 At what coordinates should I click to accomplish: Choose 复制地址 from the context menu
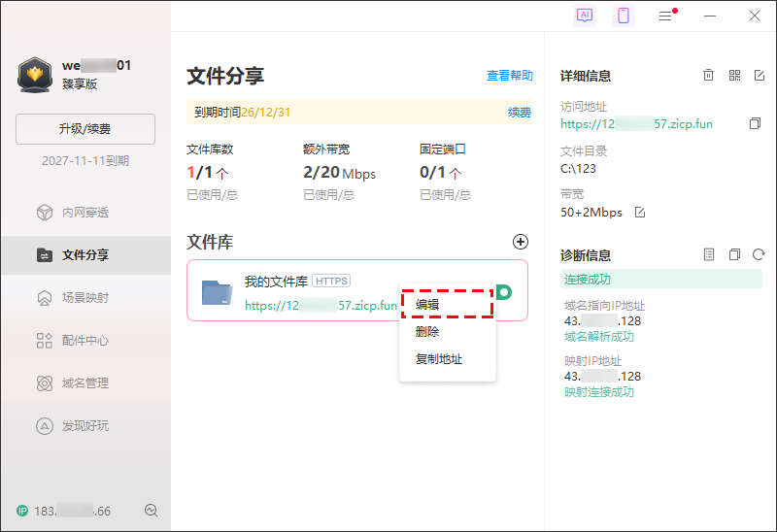(x=439, y=359)
